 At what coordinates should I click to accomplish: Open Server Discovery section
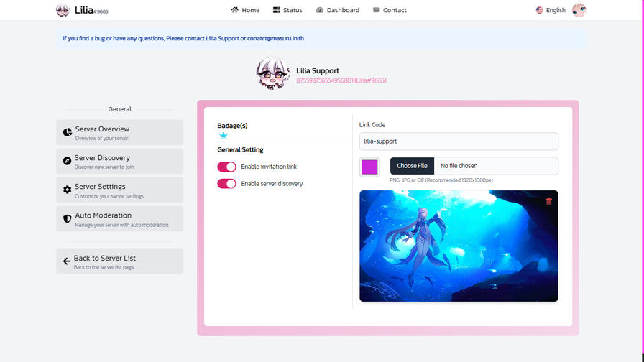[x=119, y=162]
